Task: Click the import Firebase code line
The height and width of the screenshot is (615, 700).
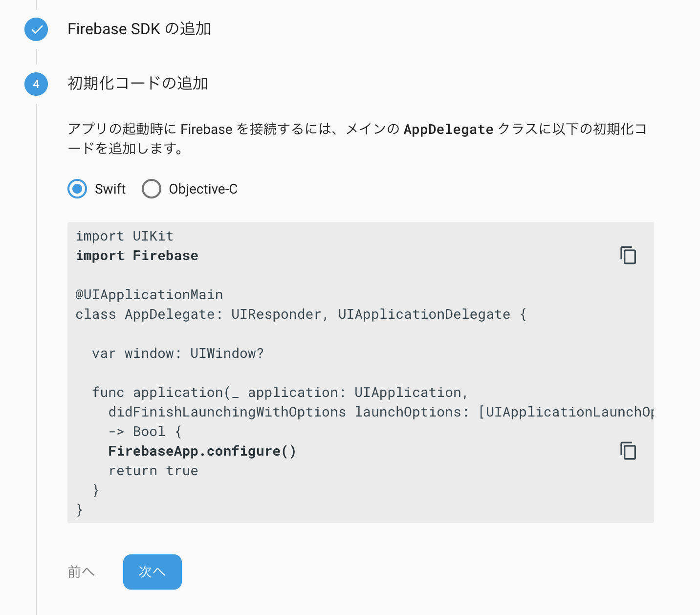Action: pos(137,256)
